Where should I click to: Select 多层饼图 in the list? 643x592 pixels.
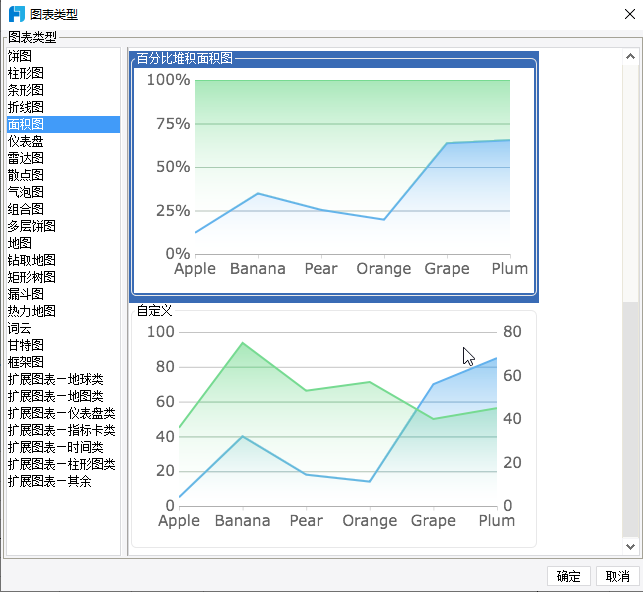click(64, 226)
